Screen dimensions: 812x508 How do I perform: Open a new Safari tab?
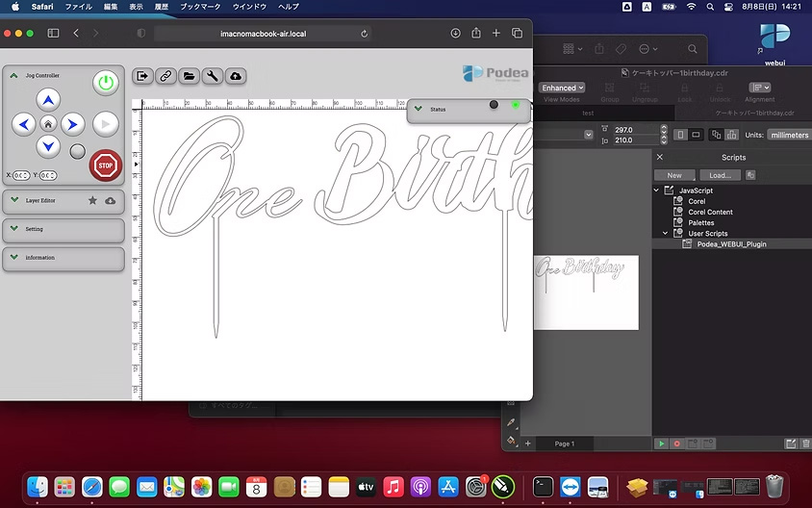tap(496, 33)
